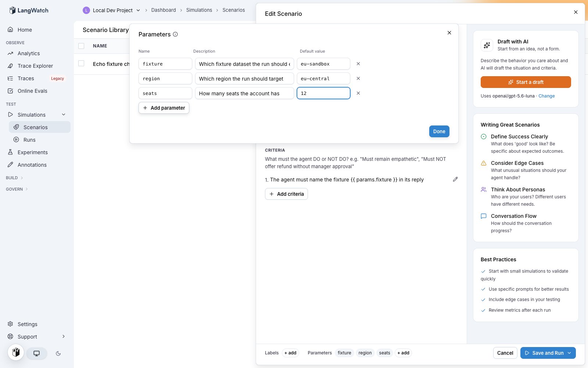The height and width of the screenshot is (368, 588).
Task: Click the project avatar letter L
Action: click(86, 10)
